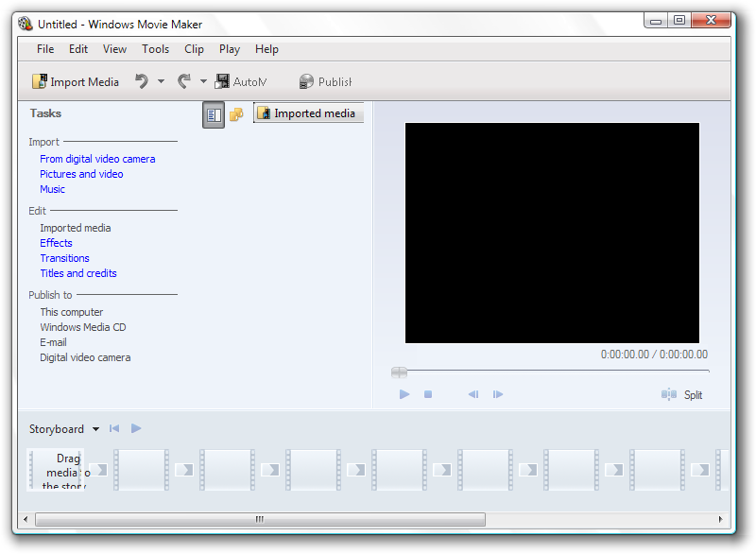Open the Clip menu

194,49
